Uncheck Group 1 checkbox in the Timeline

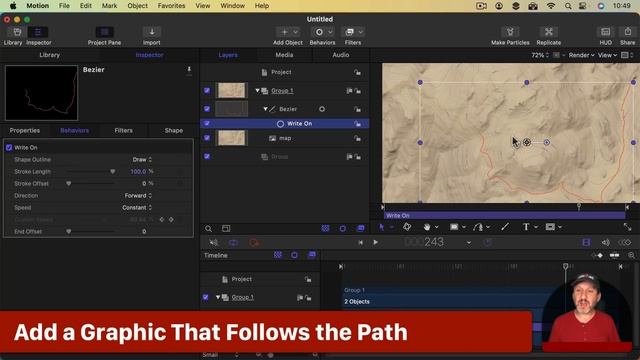pos(206,297)
